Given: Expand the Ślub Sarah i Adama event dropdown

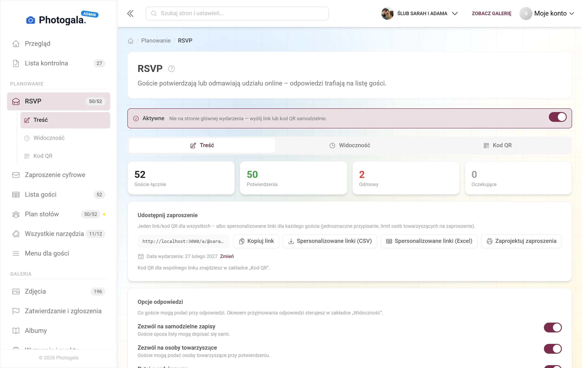Looking at the screenshot, I should coord(420,13).
